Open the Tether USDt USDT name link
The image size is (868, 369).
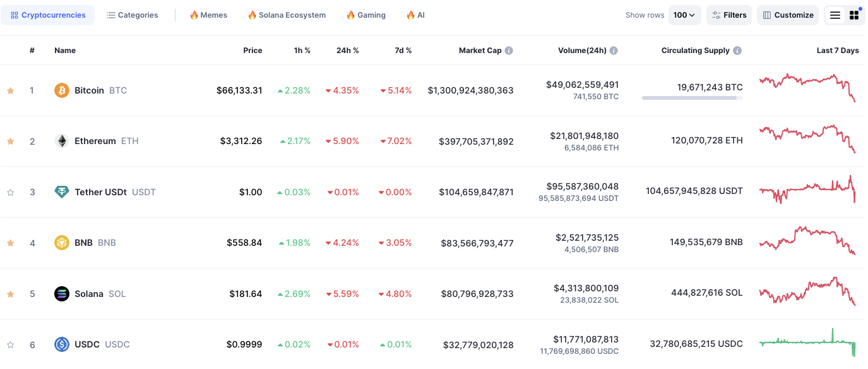[115, 192]
